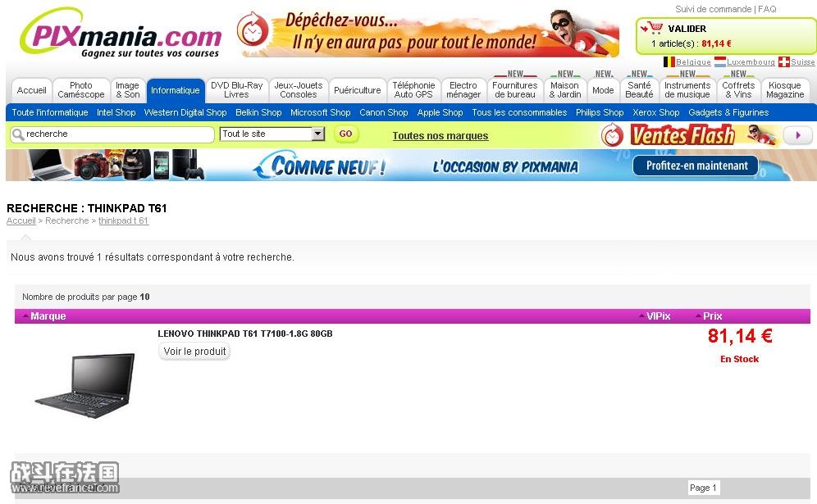Screen dimensions: 817x504
Task: Open the Maison & Jardin tab
Action: [565, 90]
